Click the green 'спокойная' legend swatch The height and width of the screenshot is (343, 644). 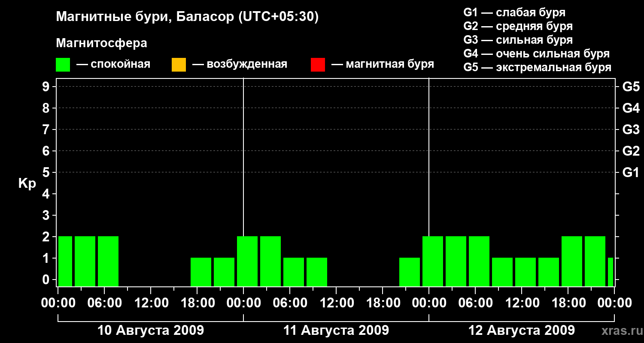click(63, 65)
